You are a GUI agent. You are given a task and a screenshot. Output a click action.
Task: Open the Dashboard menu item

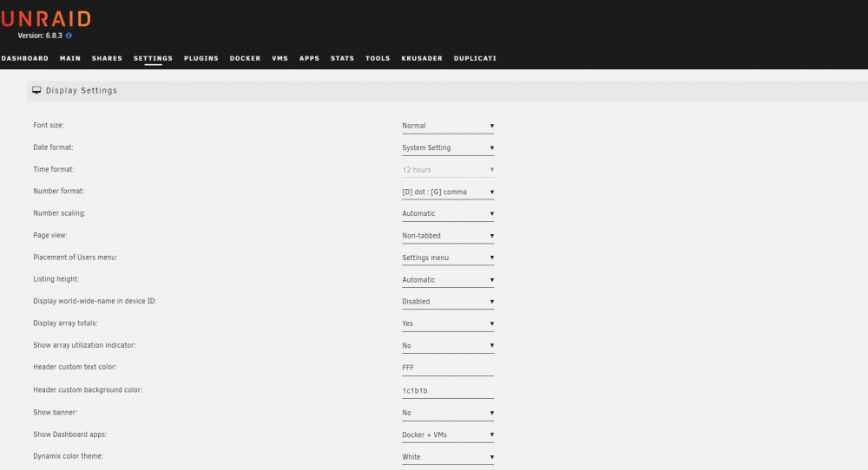tap(25, 58)
